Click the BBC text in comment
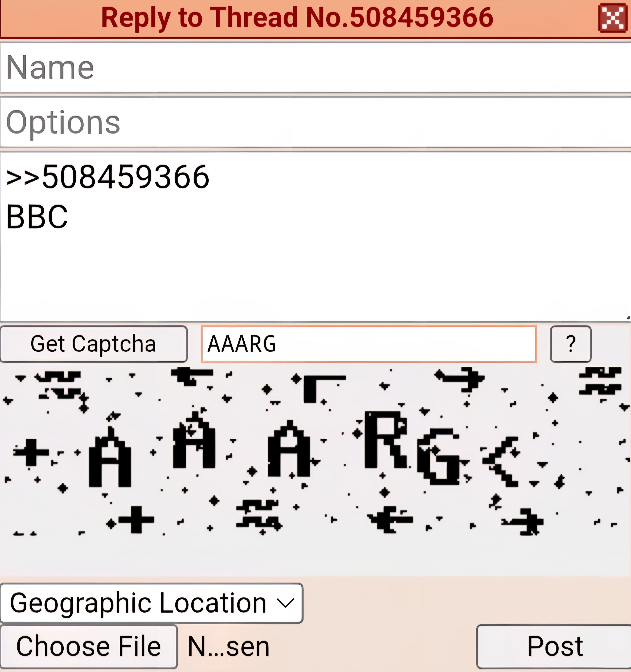 pyautogui.click(x=37, y=217)
